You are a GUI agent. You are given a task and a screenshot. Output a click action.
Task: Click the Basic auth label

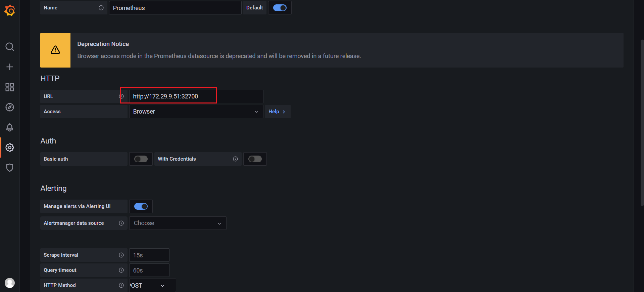[56, 159]
